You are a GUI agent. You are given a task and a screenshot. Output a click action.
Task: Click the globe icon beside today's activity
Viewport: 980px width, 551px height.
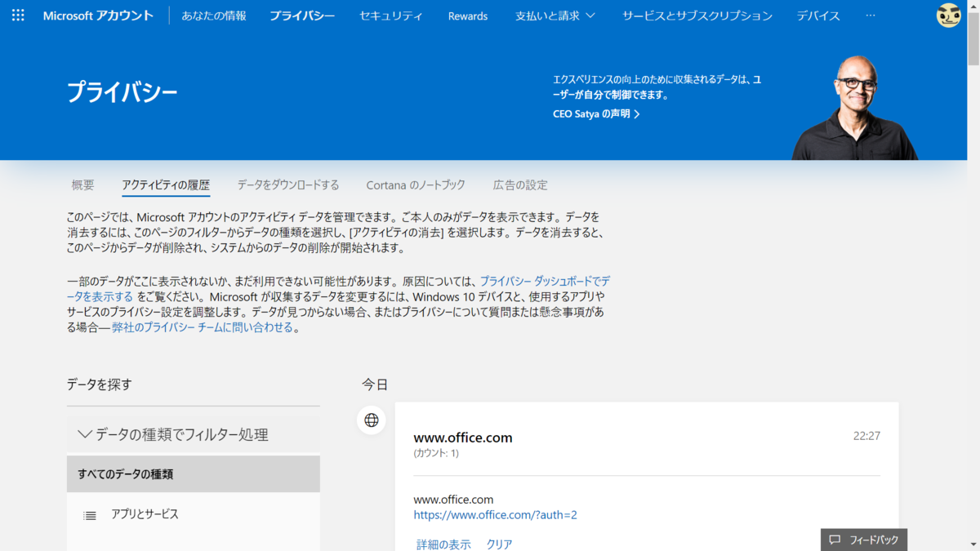coord(372,420)
